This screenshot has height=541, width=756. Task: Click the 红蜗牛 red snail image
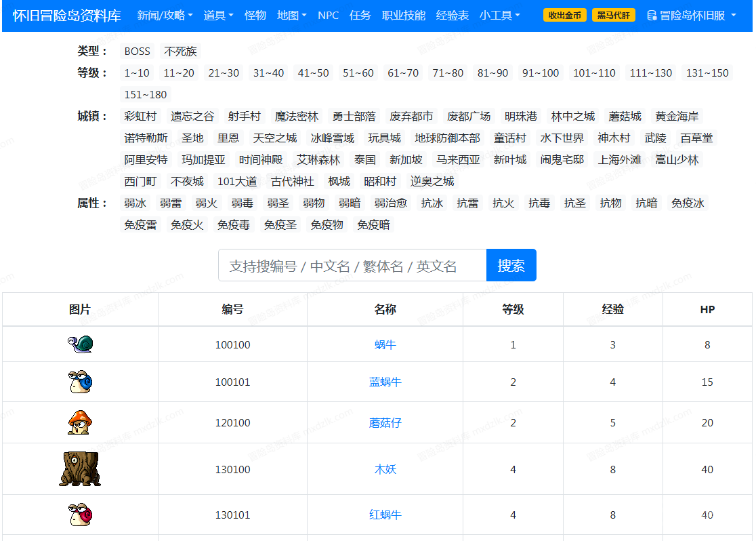pyautogui.click(x=80, y=515)
